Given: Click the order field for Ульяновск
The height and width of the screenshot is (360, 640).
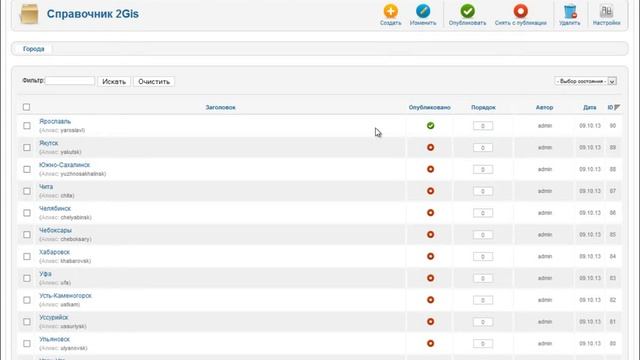Looking at the screenshot, I should click(483, 344).
